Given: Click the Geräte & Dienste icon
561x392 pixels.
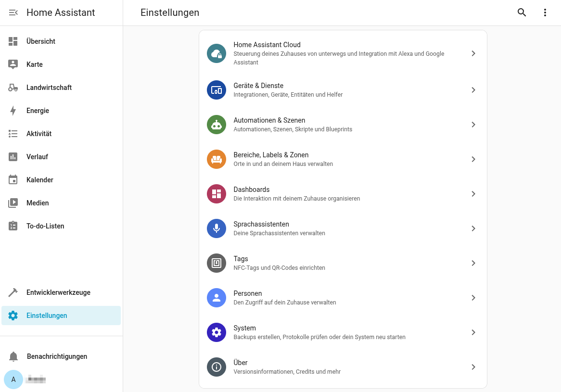Looking at the screenshot, I should (x=217, y=90).
